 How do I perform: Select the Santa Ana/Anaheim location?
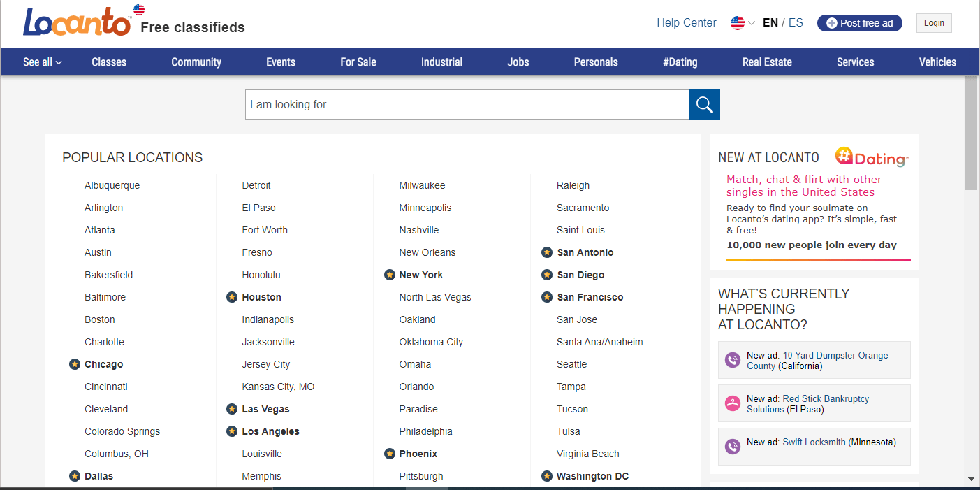tap(600, 342)
